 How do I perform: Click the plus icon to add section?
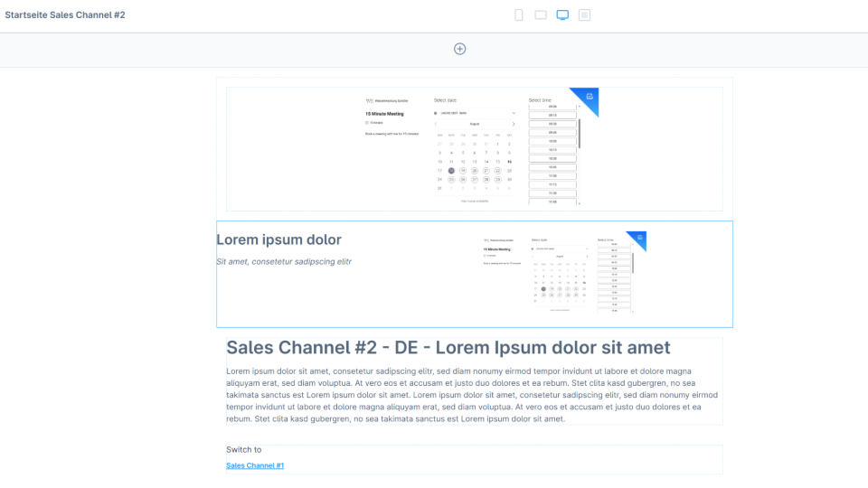(459, 49)
